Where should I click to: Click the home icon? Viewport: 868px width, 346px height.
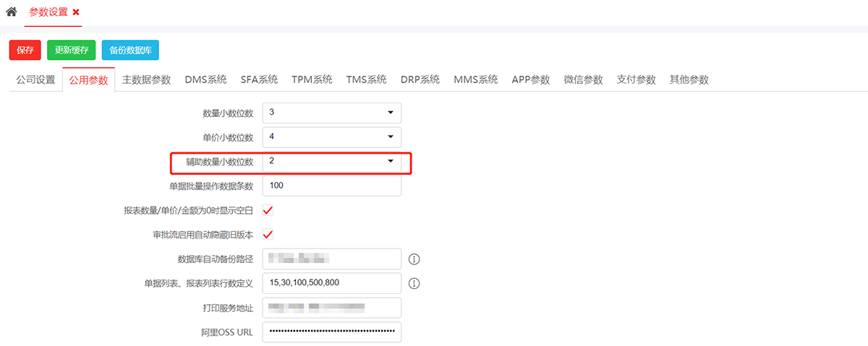point(11,12)
